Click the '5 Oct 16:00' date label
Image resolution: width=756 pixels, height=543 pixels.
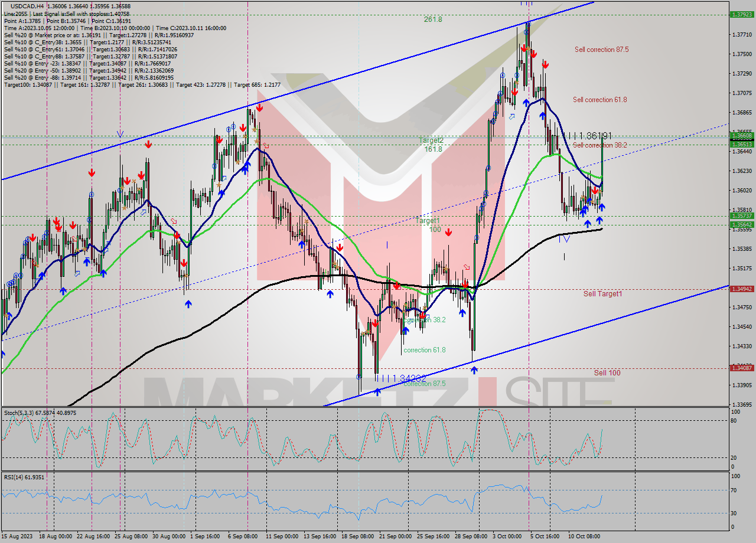pos(545,537)
